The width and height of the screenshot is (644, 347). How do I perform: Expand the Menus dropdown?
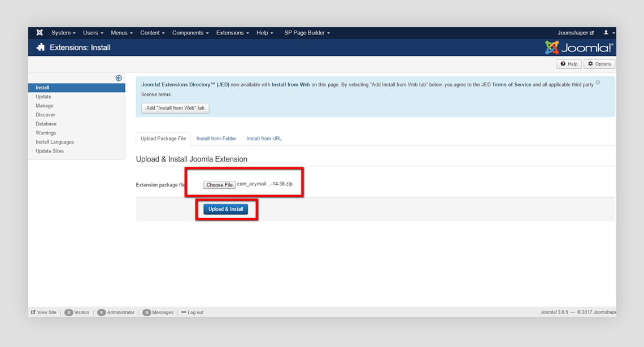pos(121,33)
